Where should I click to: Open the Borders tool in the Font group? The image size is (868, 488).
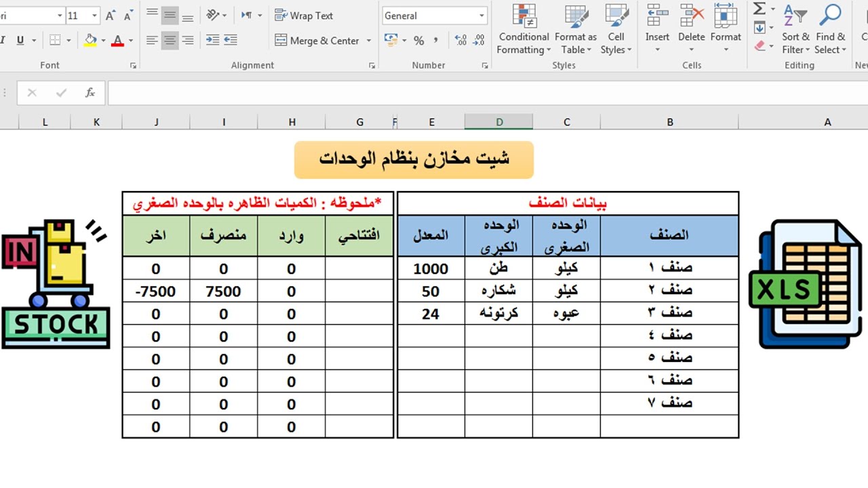click(x=56, y=41)
